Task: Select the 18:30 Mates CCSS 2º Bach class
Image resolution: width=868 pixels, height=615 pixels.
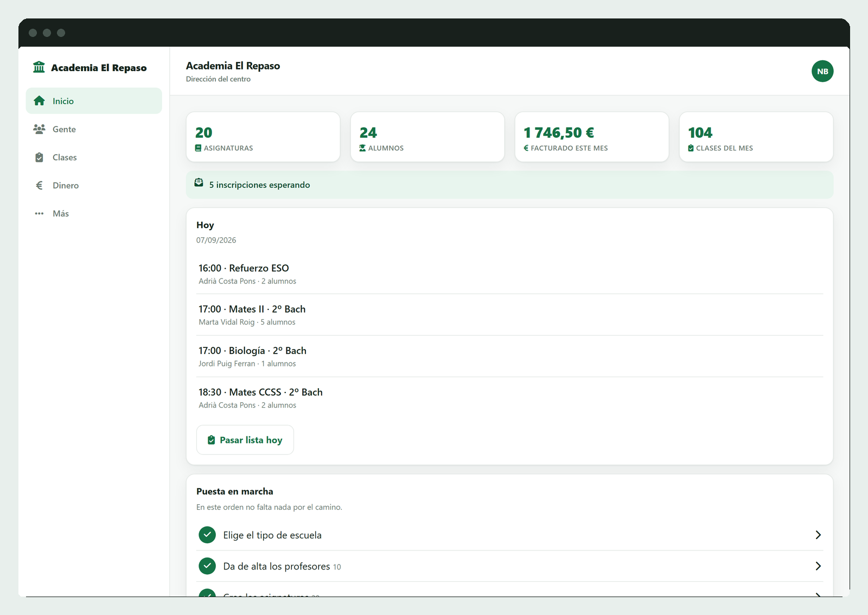Action: pyautogui.click(x=510, y=398)
